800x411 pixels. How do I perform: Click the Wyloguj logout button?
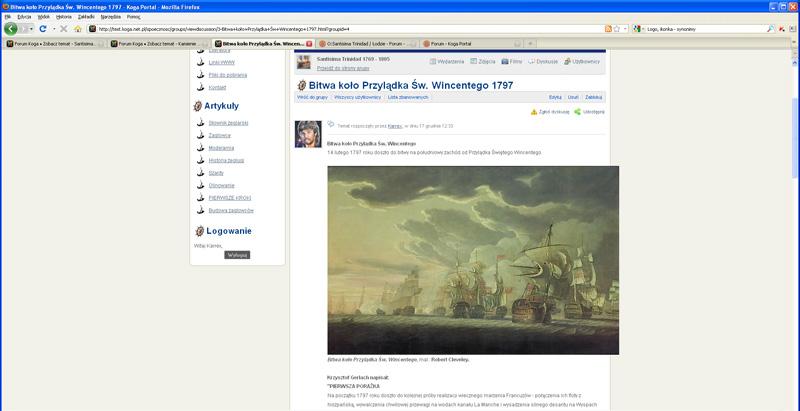point(237,255)
